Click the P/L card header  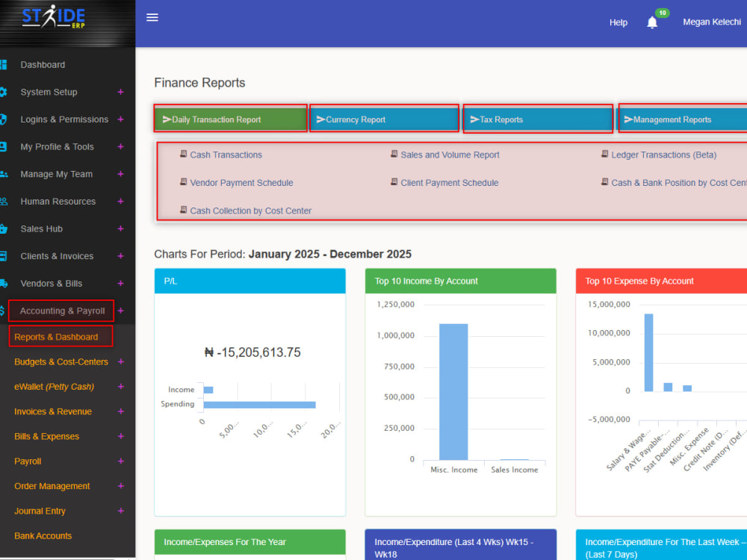pyautogui.click(x=249, y=281)
